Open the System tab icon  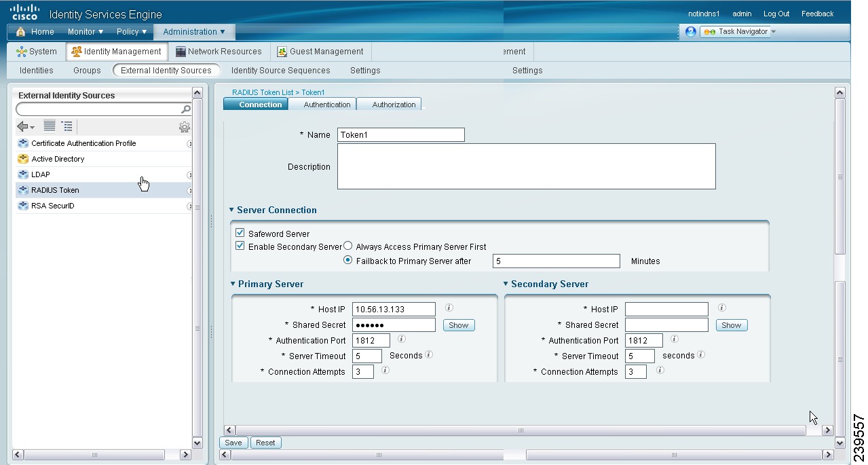click(x=22, y=52)
